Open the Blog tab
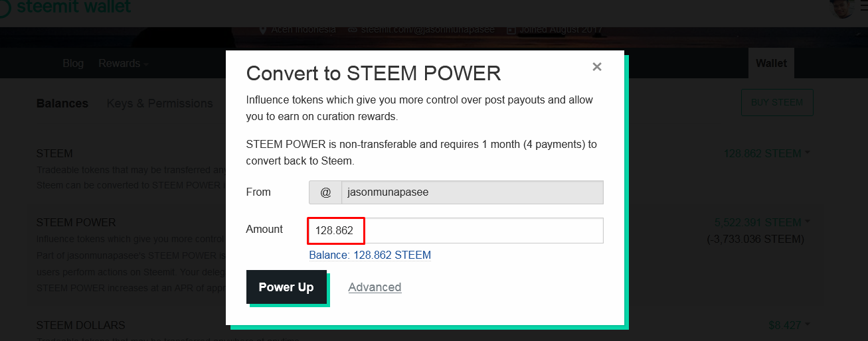The width and height of the screenshot is (868, 341). click(x=73, y=64)
